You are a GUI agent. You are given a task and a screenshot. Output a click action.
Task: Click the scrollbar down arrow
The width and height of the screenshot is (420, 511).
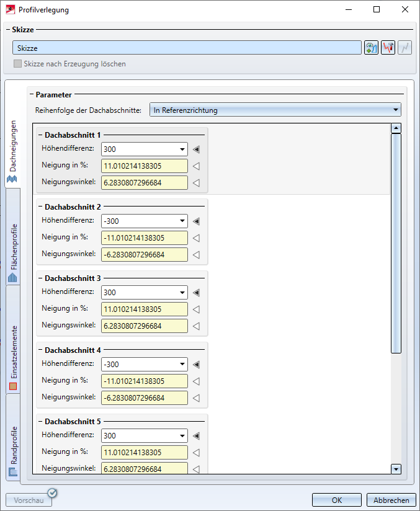[x=396, y=469]
